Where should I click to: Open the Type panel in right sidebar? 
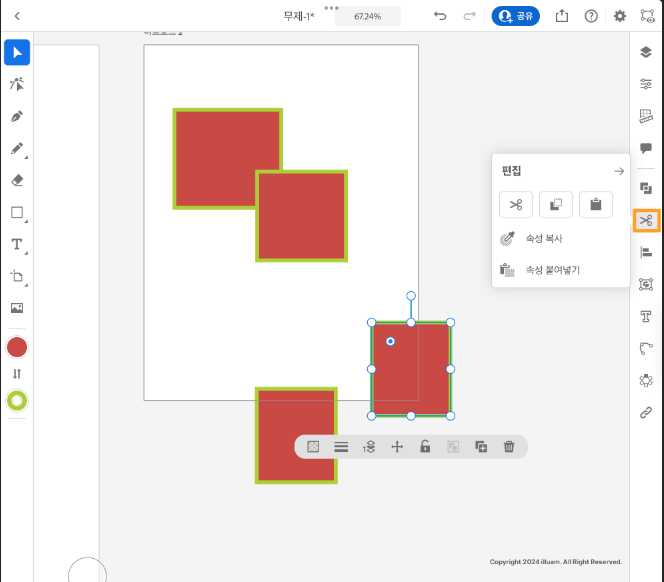click(646, 316)
